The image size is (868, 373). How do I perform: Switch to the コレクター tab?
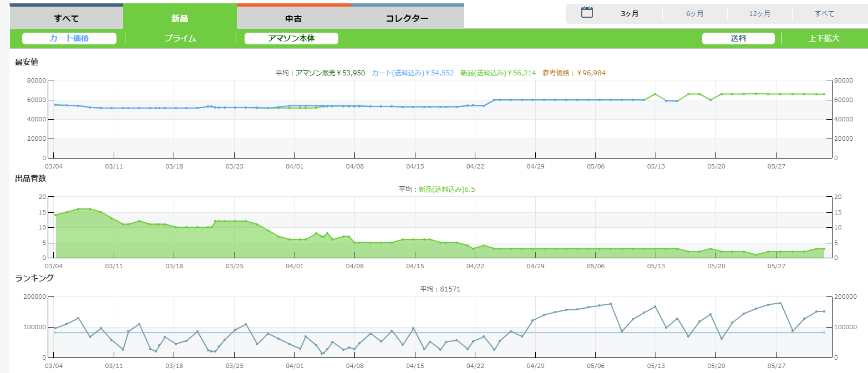click(x=407, y=18)
